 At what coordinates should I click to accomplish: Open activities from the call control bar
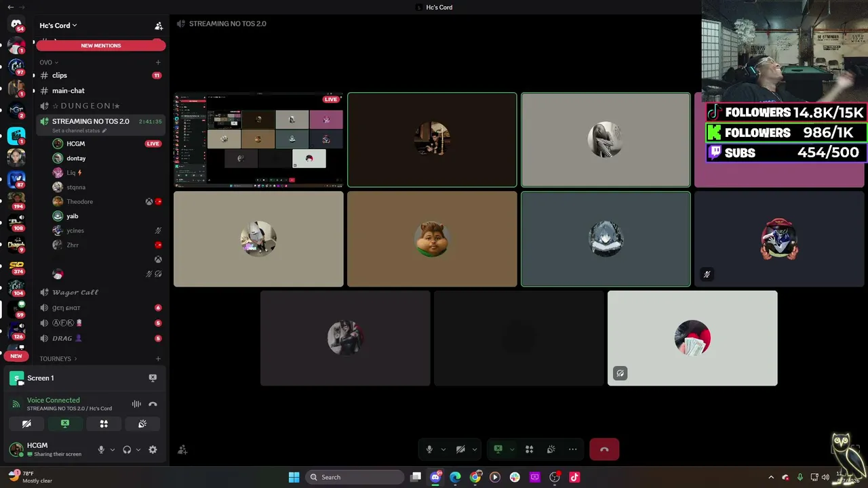click(529, 449)
